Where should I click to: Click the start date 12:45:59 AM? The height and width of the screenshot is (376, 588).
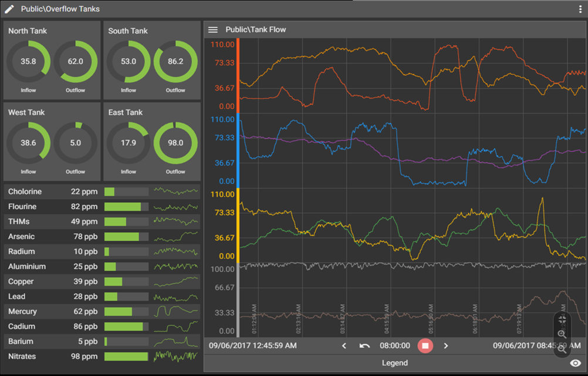(252, 346)
